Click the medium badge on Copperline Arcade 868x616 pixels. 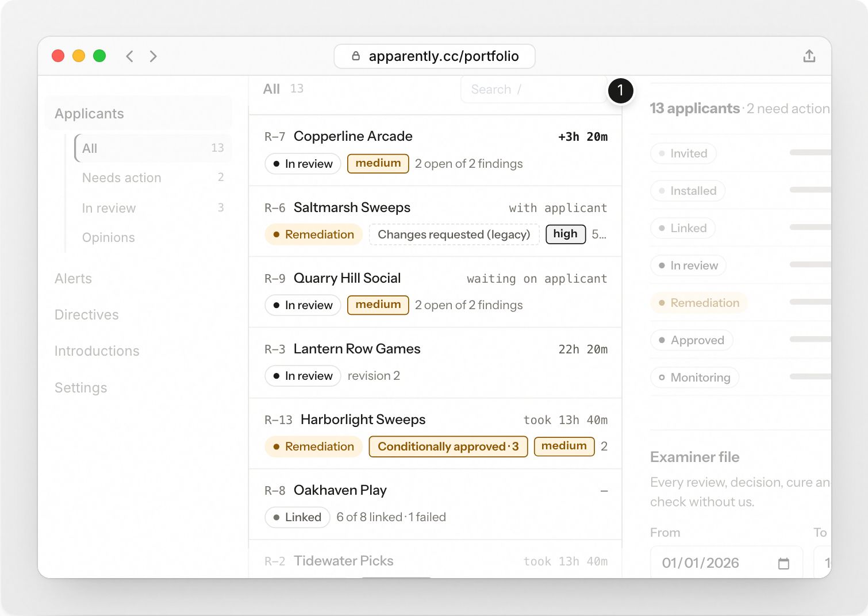tap(378, 163)
